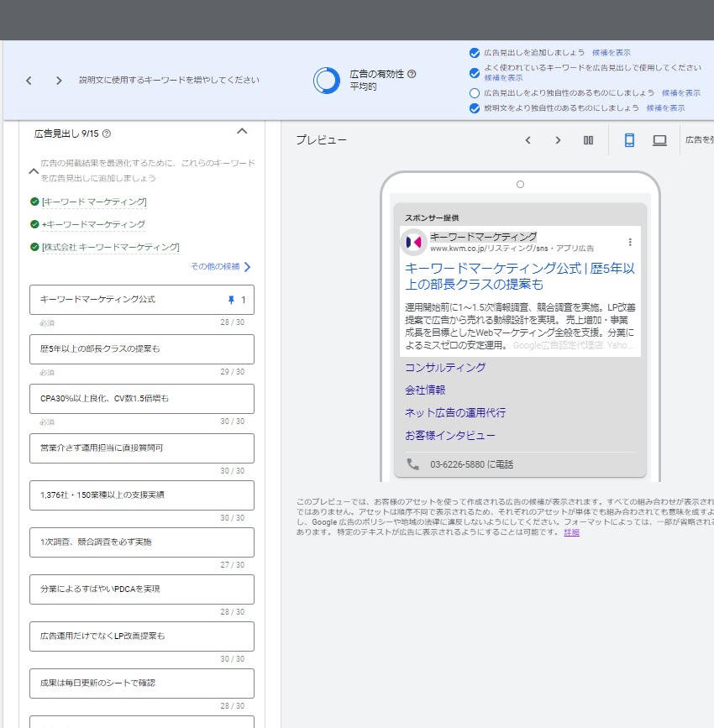This screenshot has width=714, height=728.
Task: Edit headline 歴5年以上の部長クラスの提案も
Action: click(x=142, y=349)
